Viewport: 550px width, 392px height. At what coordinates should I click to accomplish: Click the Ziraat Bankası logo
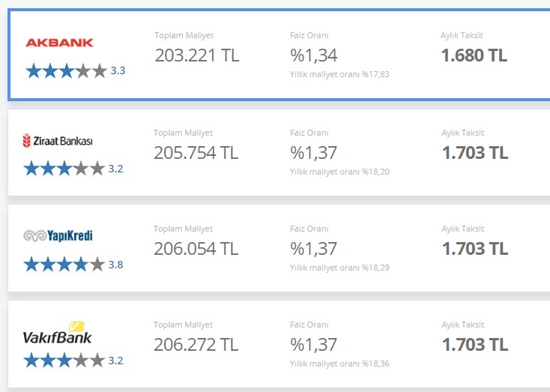[x=58, y=140]
